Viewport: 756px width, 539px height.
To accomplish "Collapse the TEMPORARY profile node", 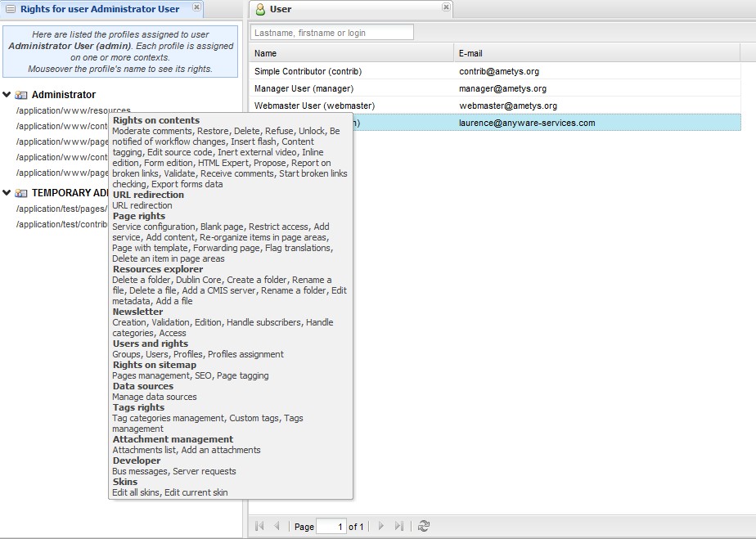I will pyautogui.click(x=7, y=193).
